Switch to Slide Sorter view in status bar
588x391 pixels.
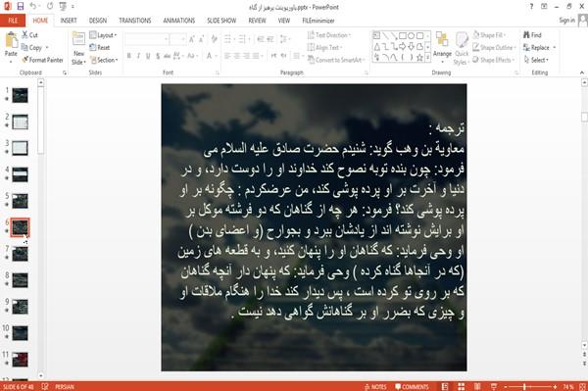tap(461, 386)
